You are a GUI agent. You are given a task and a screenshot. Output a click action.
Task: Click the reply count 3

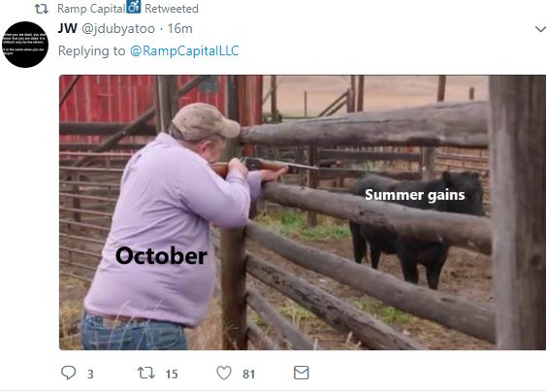90,374
